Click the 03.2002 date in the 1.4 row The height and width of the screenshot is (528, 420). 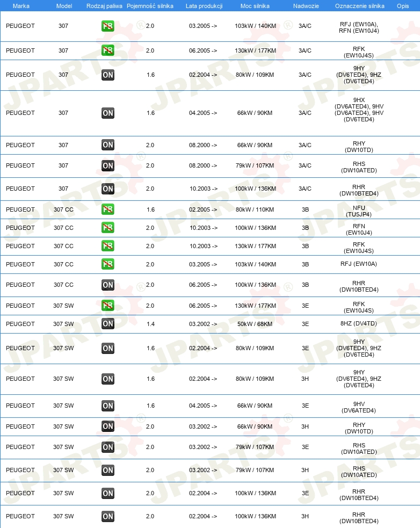(203, 324)
